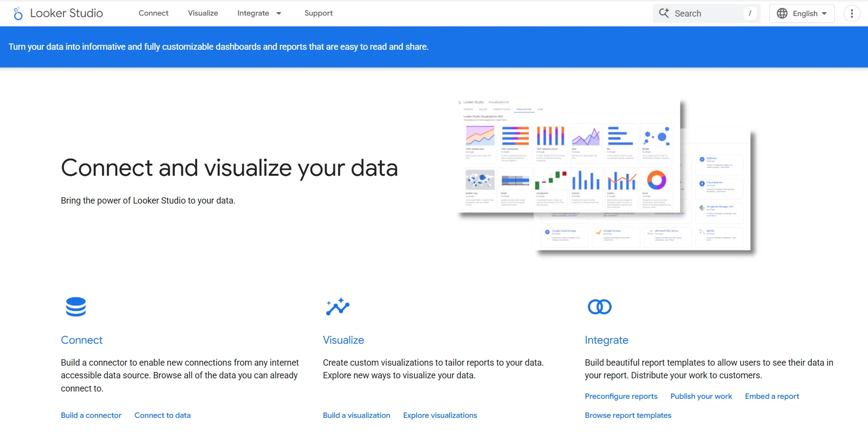Screen dimensions: 868x433
Task: Follow the Preconfigure reports link
Action: 621,396
